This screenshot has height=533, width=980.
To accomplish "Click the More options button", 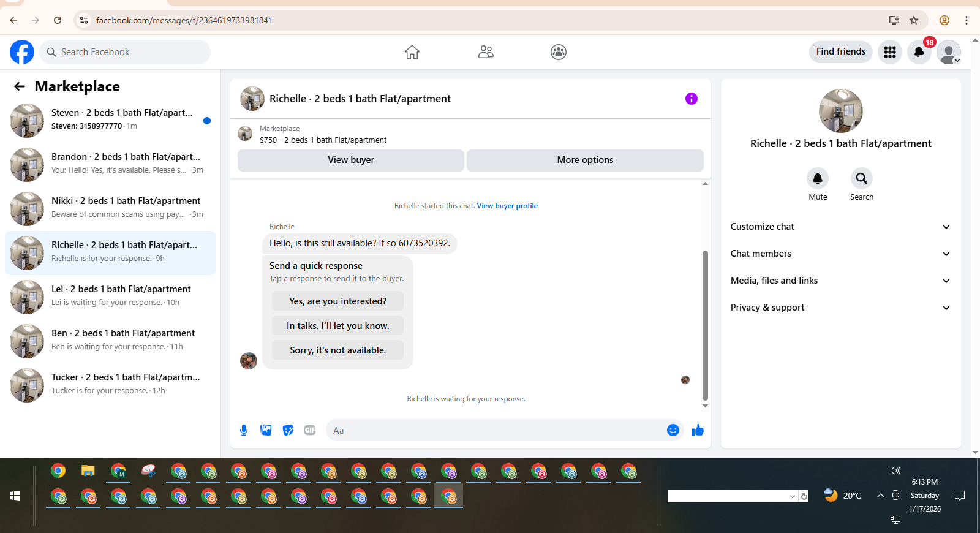I will pos(585,160).
